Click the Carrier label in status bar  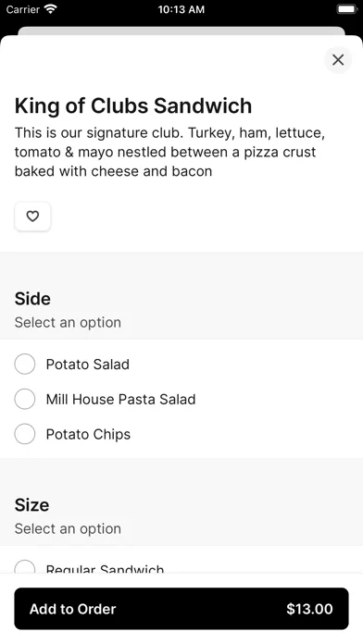point(23,9)
